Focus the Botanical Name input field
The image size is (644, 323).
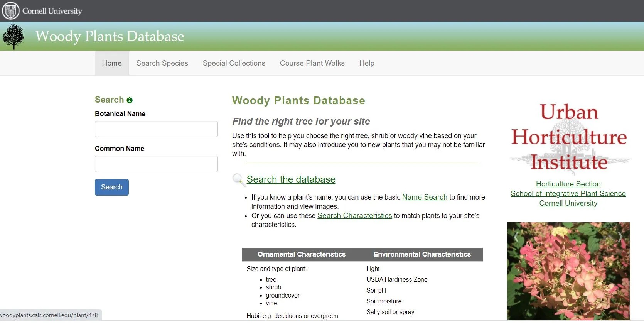156,129
